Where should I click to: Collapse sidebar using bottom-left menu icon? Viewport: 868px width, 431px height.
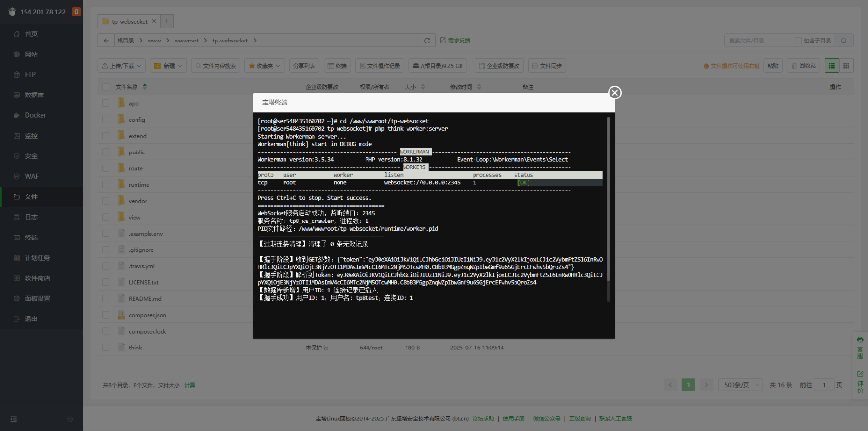click(x=14, y=419)
